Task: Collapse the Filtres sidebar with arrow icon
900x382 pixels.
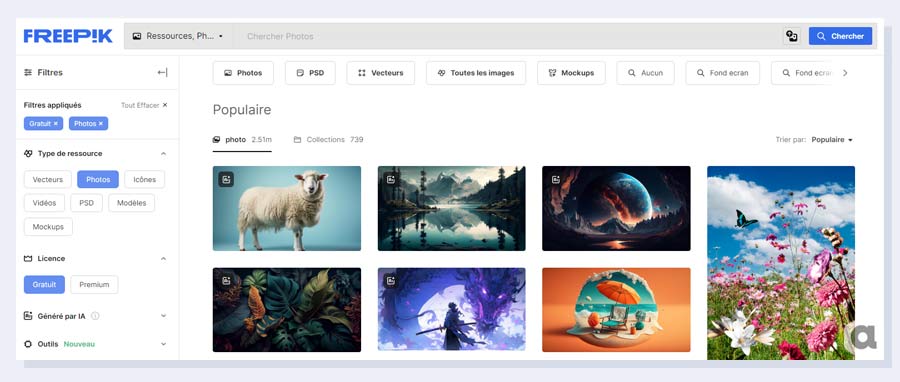Action: pyautogui.click(x=162, y=72)
